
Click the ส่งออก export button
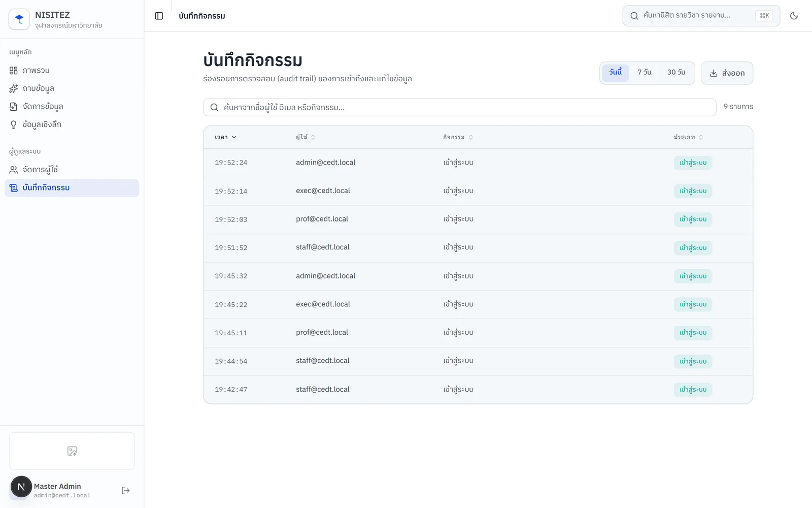coord(727,73)
